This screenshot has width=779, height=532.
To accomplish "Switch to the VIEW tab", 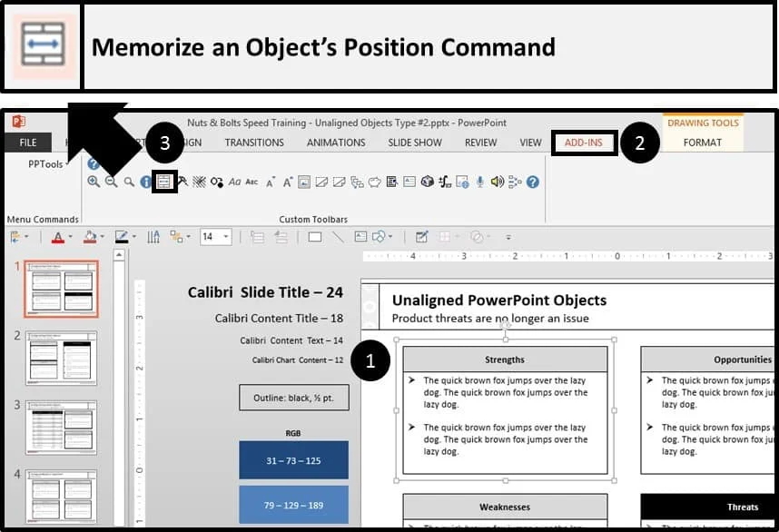I will [530, 143].
